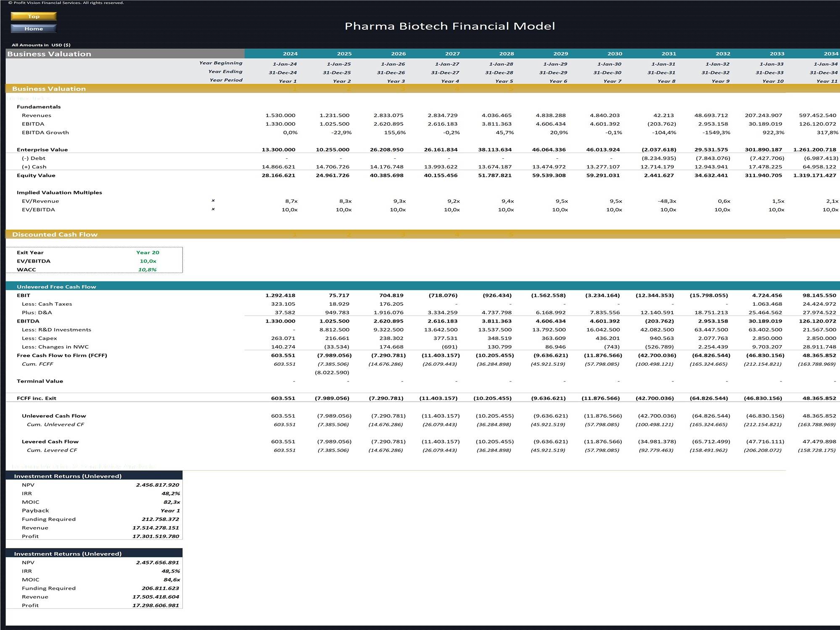
Task: Select the 2033 year column header
Action: coord(777,54)
